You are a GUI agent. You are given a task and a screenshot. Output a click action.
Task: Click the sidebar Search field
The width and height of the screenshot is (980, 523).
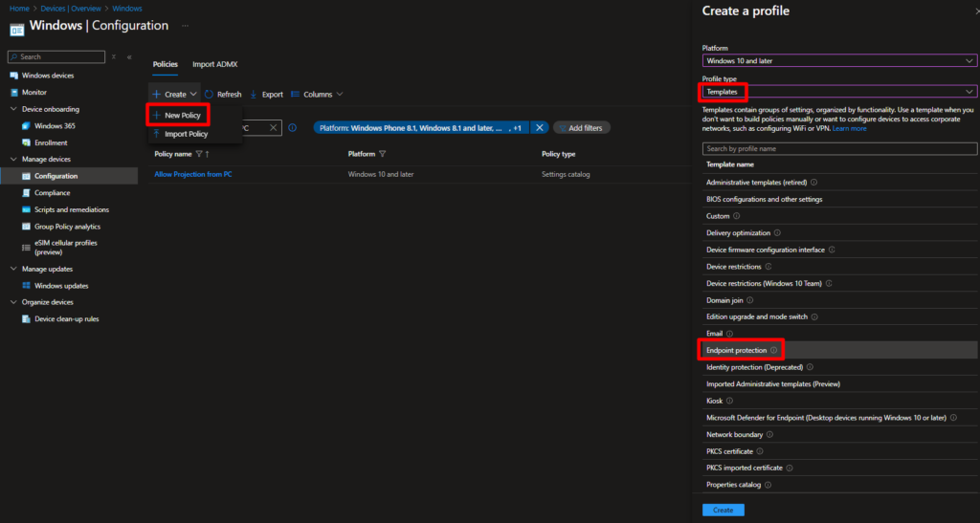pyautogui.click(x=56, y=56)
